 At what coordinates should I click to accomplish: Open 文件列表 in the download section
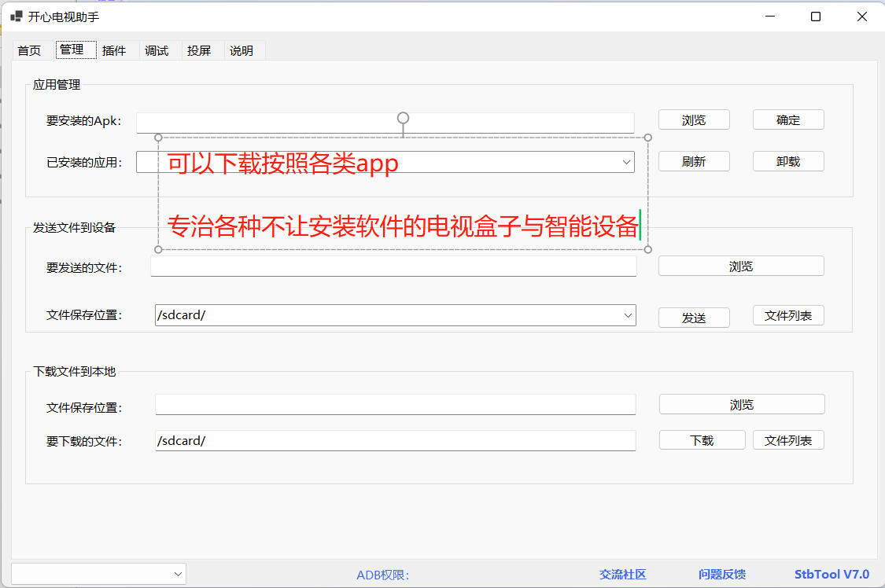787,440
